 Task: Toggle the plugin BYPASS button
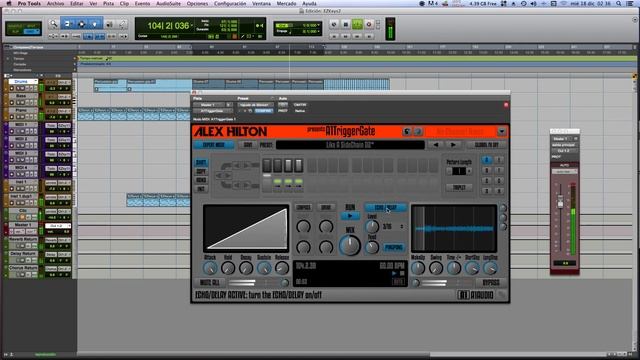(x=491, y=282)
